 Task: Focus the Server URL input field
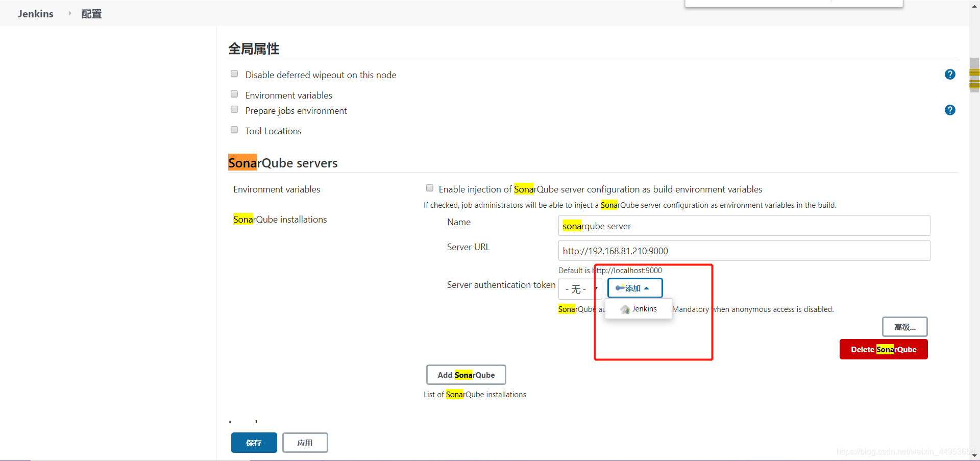coord(744,251)
